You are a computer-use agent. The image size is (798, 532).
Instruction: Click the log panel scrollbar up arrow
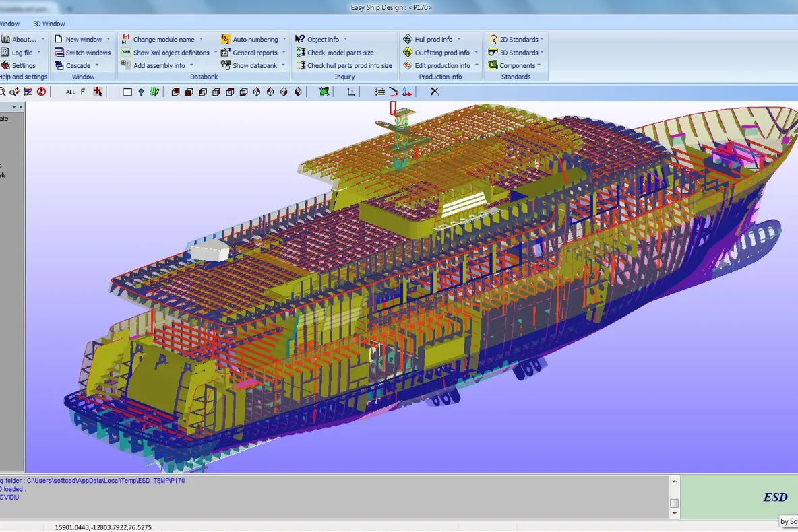675,481
